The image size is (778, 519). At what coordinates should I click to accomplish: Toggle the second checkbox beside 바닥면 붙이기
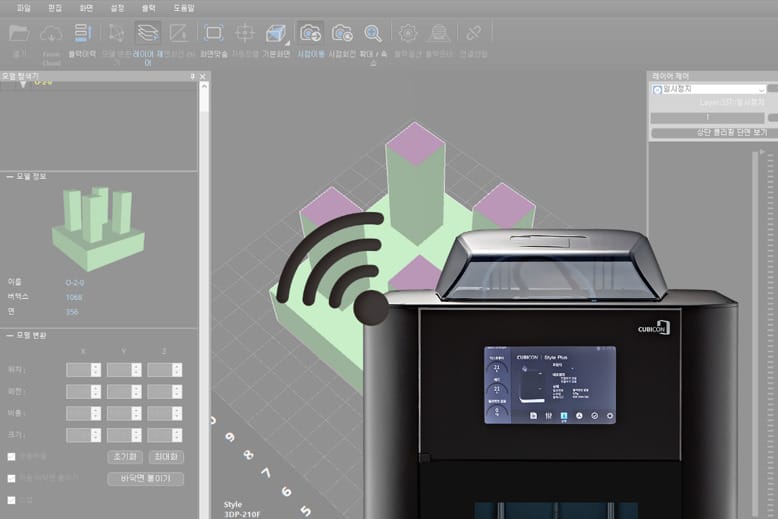pyautogui.click(x=11, y=479)
